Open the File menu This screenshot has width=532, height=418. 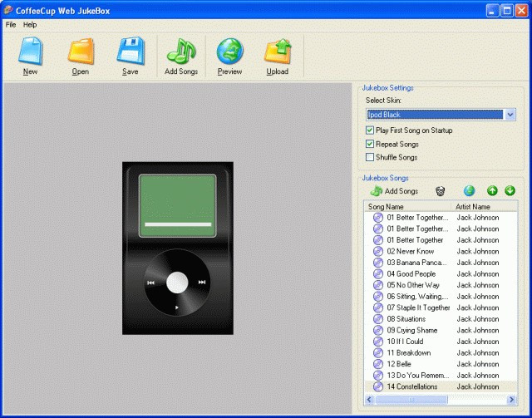click(11, 25)
